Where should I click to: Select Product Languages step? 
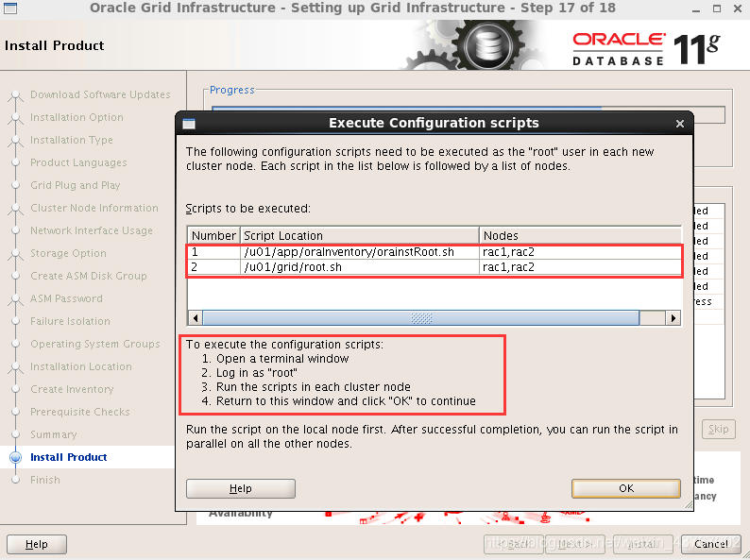(78, 162)
